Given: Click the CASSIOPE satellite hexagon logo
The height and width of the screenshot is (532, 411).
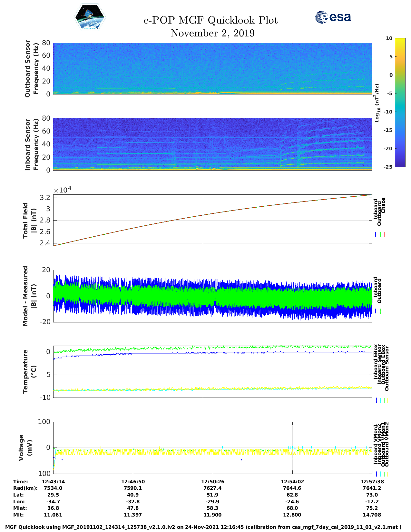Looking at the screenshot, I should coord(90,17).
